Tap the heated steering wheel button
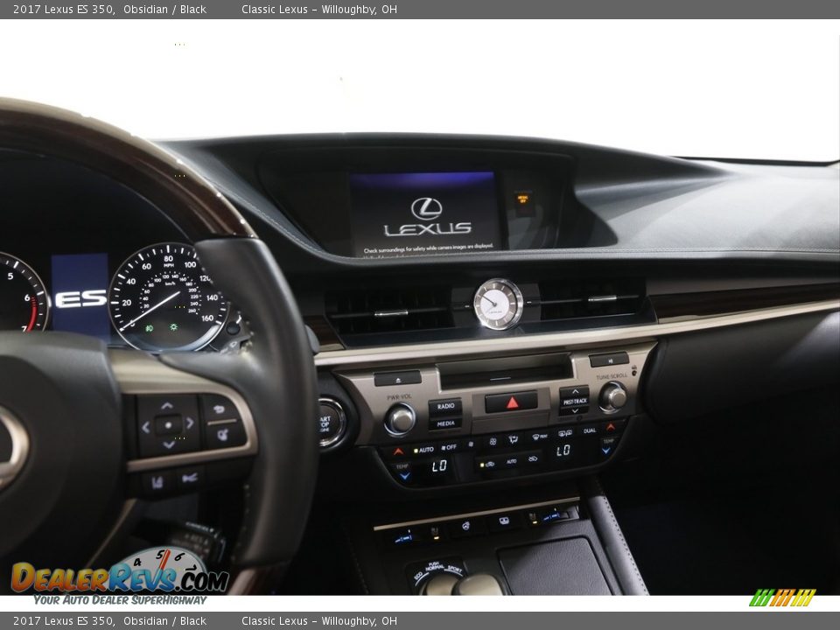This screenshot has height=630, width=840. pos(465,526)
